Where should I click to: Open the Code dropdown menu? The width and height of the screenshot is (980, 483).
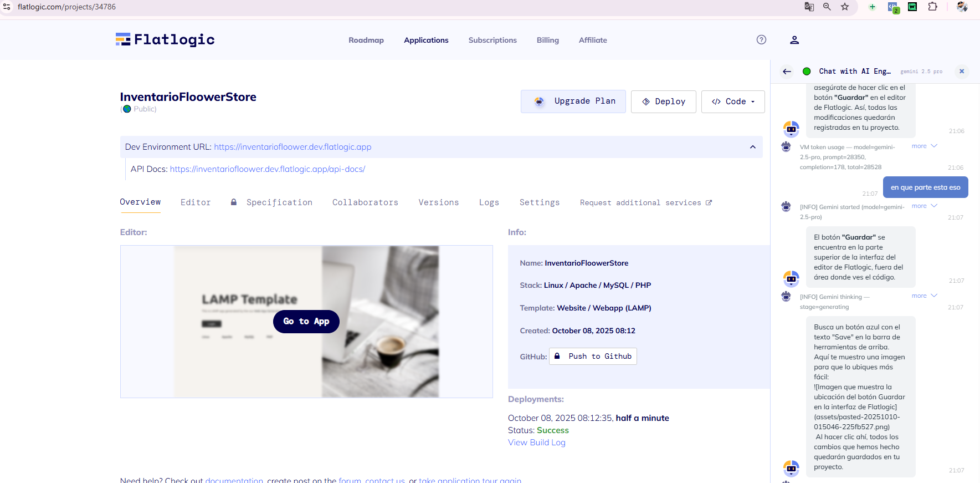pyautogui.click(x=732, y=101)
